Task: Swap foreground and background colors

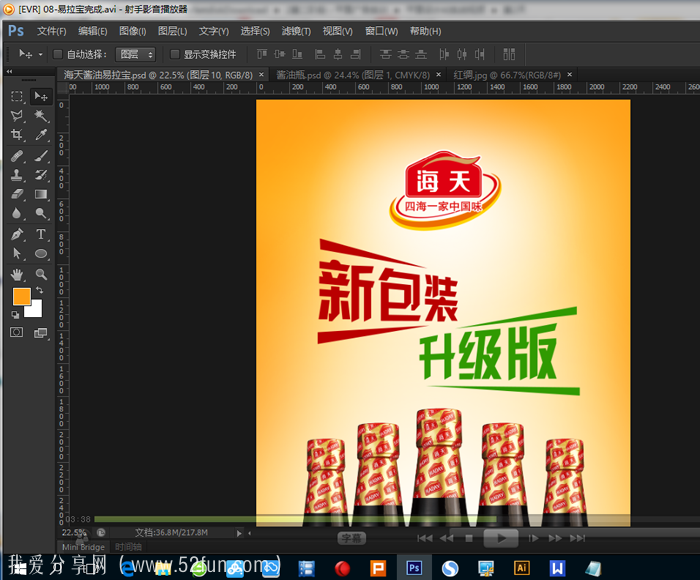Action: point(40,290)
